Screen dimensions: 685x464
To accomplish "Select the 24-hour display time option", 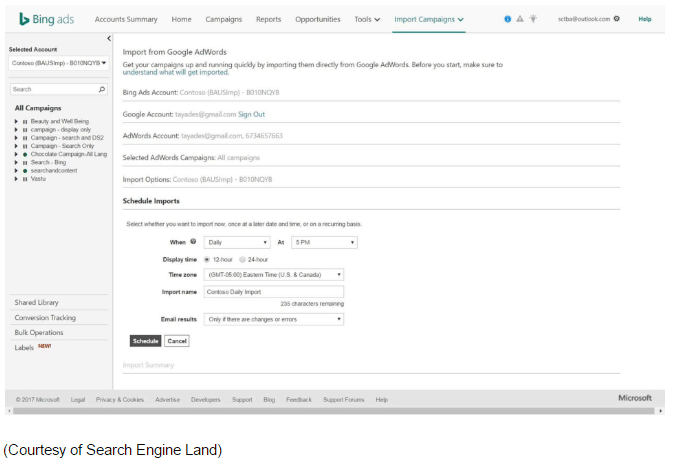I will [x=242, y=260].
